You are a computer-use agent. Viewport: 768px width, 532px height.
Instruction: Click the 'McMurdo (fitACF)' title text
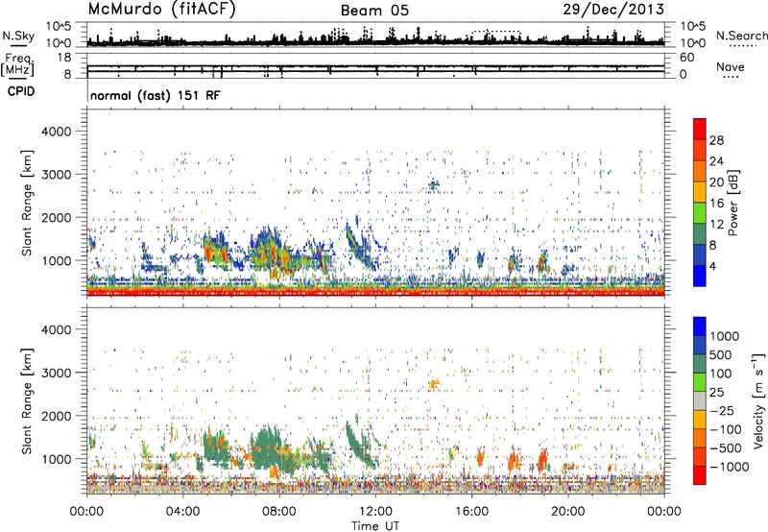point(161,10)
